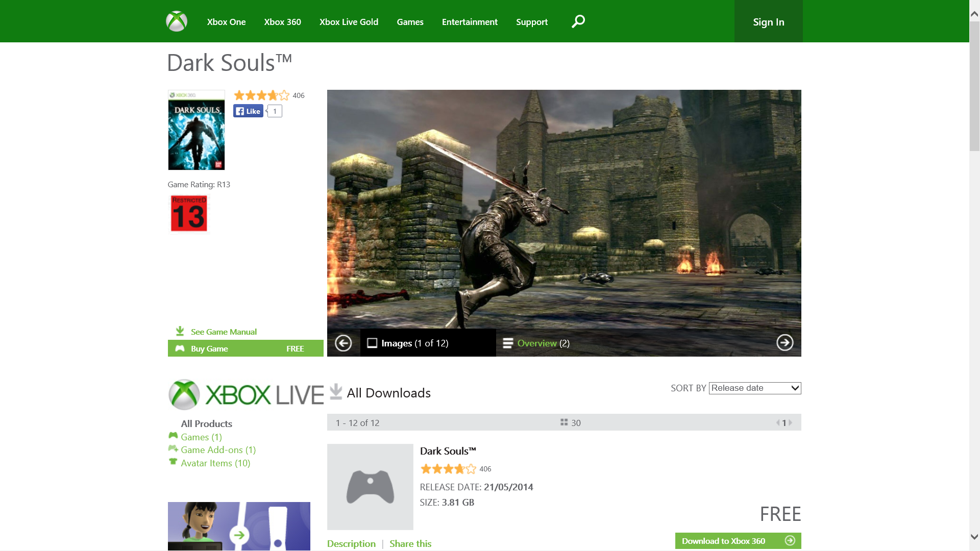Click the star rating in download listing
980x551 pixels.
(448, 469)
